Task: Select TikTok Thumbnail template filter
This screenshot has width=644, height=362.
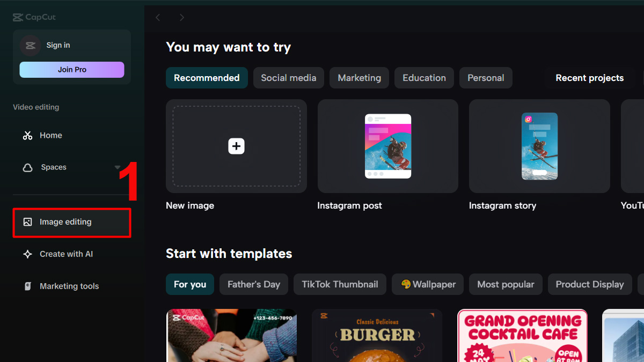Action: click(340, 284)
